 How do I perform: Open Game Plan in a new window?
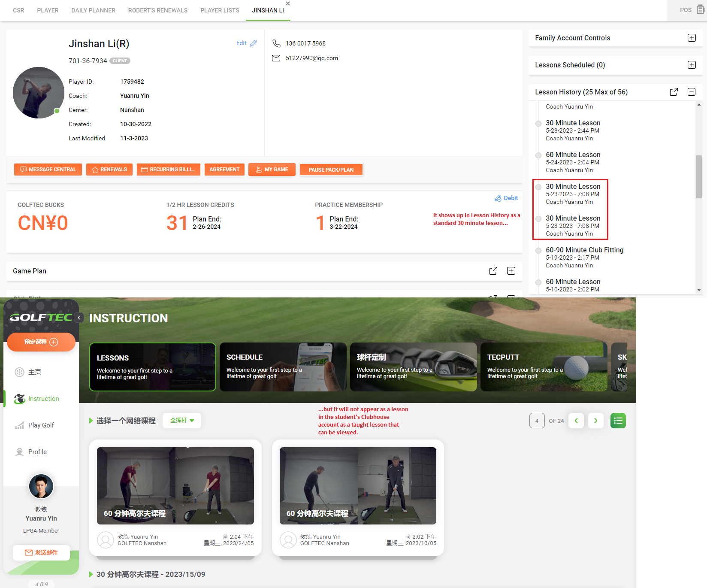[x=493, y=271]
